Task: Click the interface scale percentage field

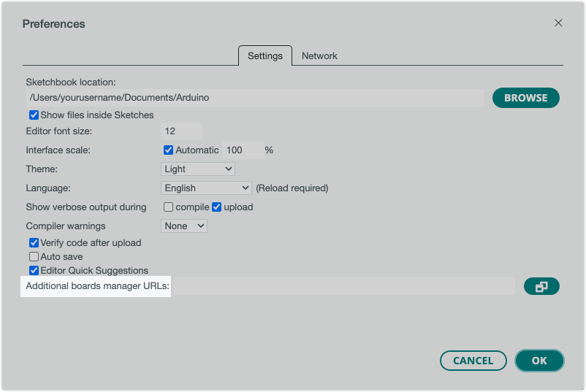Action: click(242, 150)
